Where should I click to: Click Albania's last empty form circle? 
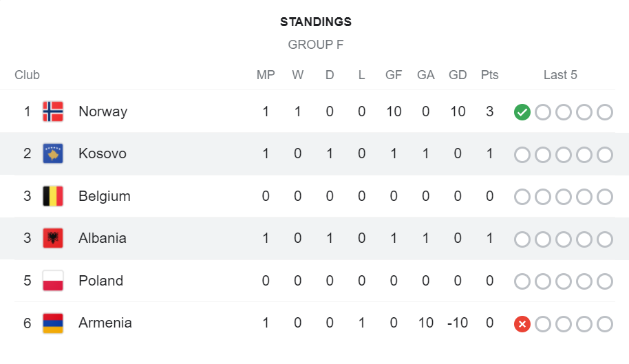(605, 239)
